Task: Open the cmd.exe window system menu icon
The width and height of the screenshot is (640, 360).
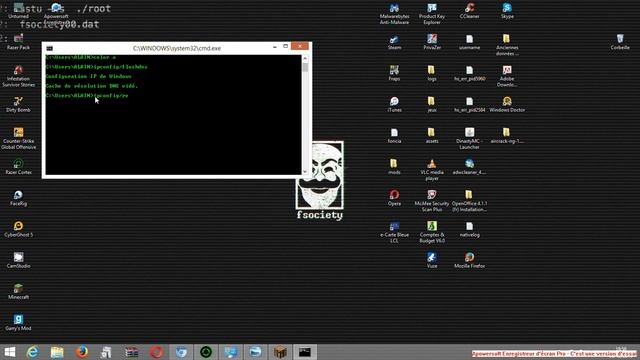Action: click(49, 48)
